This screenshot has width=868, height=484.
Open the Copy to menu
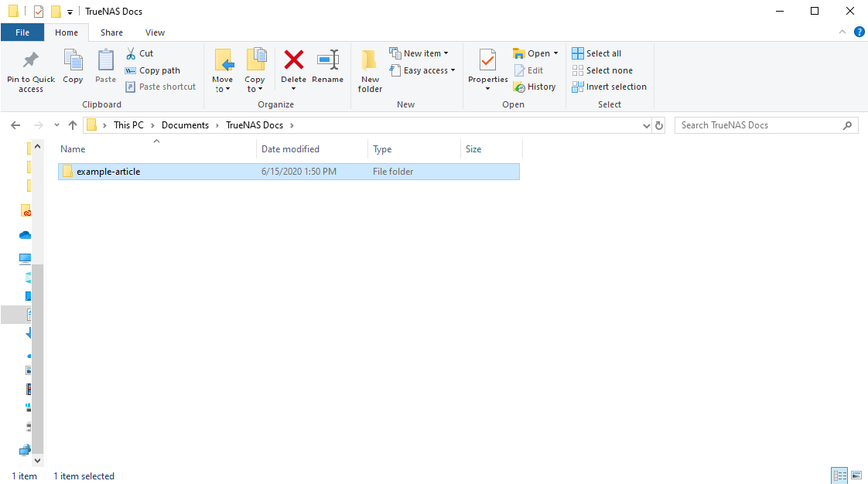click(x=255, y=71)
